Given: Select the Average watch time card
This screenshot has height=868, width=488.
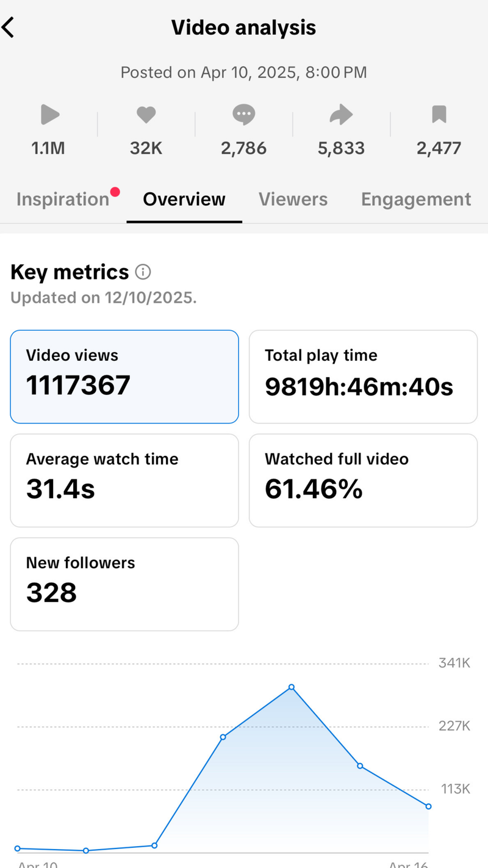Looking at the screenshot, I should (124, 480).
